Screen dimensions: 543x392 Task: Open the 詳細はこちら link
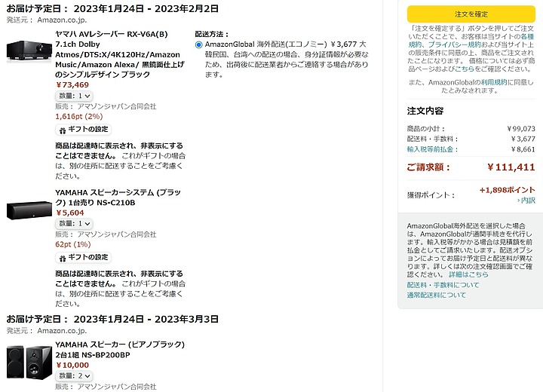click(468, 274)
